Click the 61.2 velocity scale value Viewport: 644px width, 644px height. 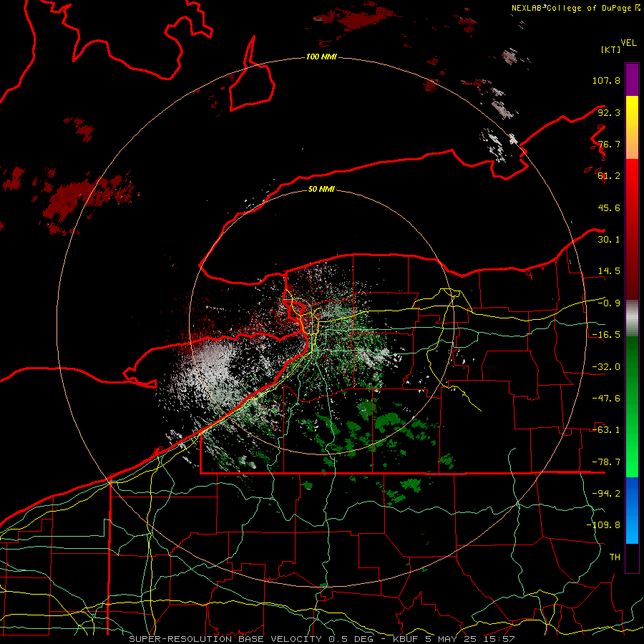point(609,176)
